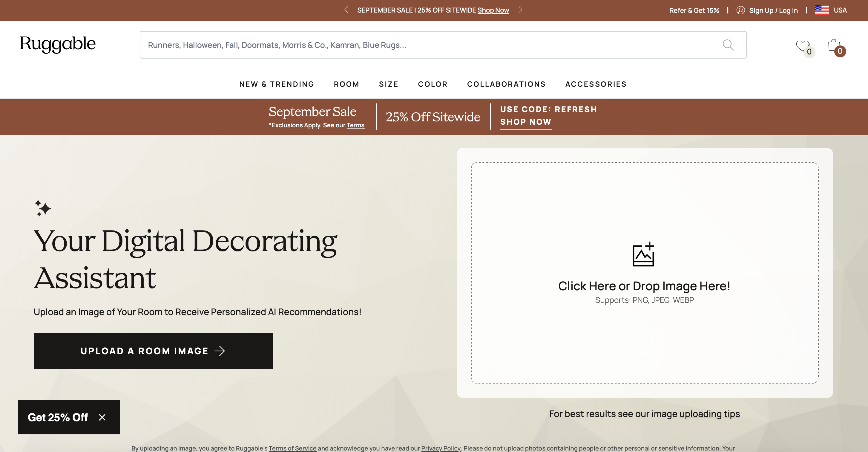Click Refer & Get 15% link

click(694, 10)
